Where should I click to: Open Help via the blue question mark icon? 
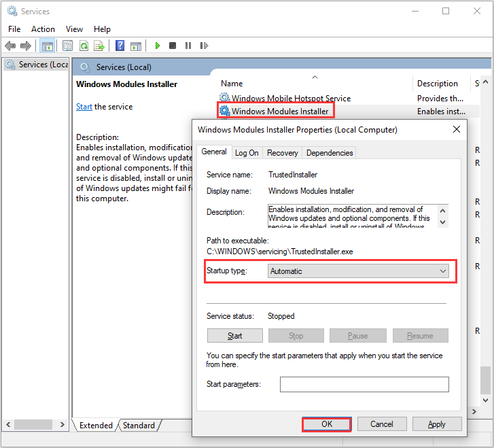click(x=120, y=46)
